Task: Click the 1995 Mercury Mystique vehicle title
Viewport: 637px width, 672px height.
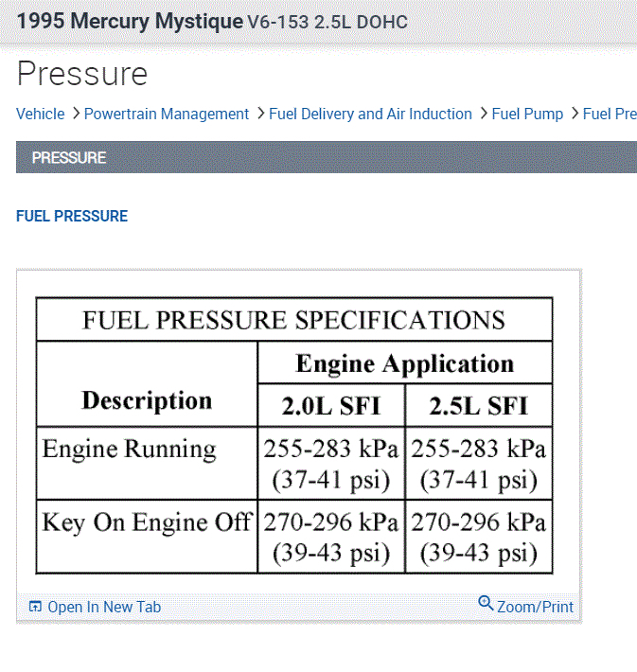Action: coord(130,21)
